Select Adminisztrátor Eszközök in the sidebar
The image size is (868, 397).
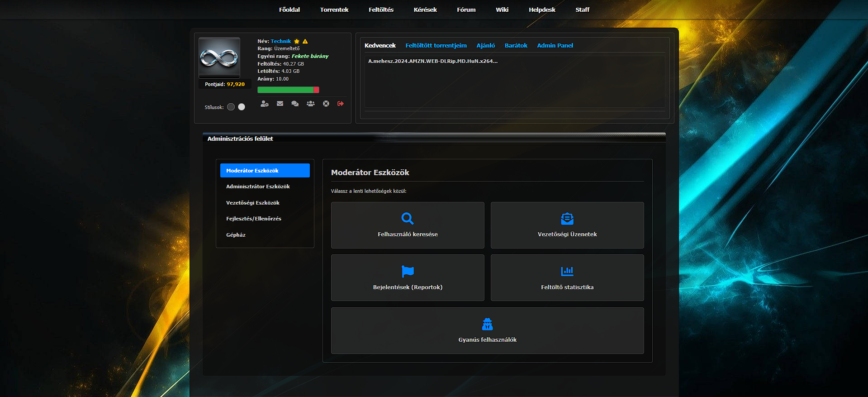(265, 187)
